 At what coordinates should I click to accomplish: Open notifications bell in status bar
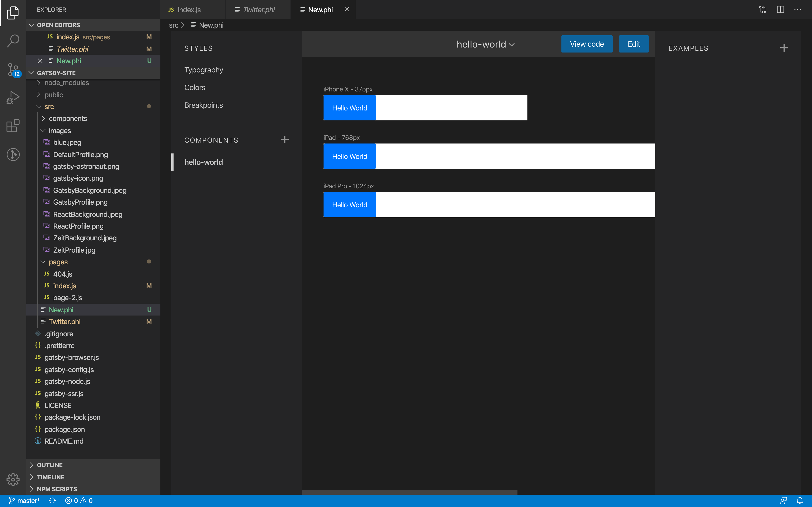(800, 501)
